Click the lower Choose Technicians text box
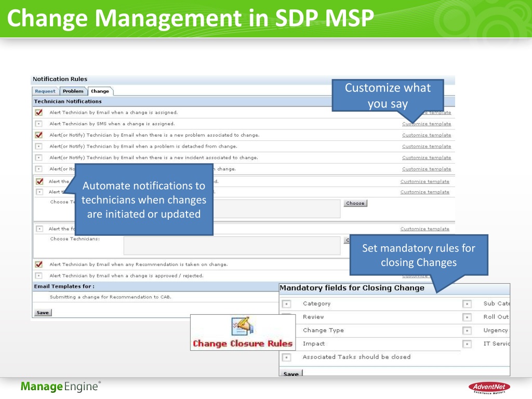 point(232,246)
